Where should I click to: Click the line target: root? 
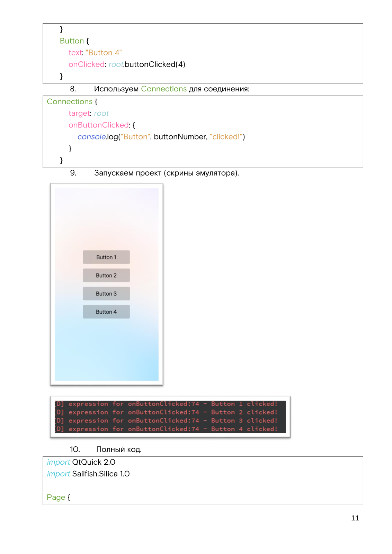point(89,114)
